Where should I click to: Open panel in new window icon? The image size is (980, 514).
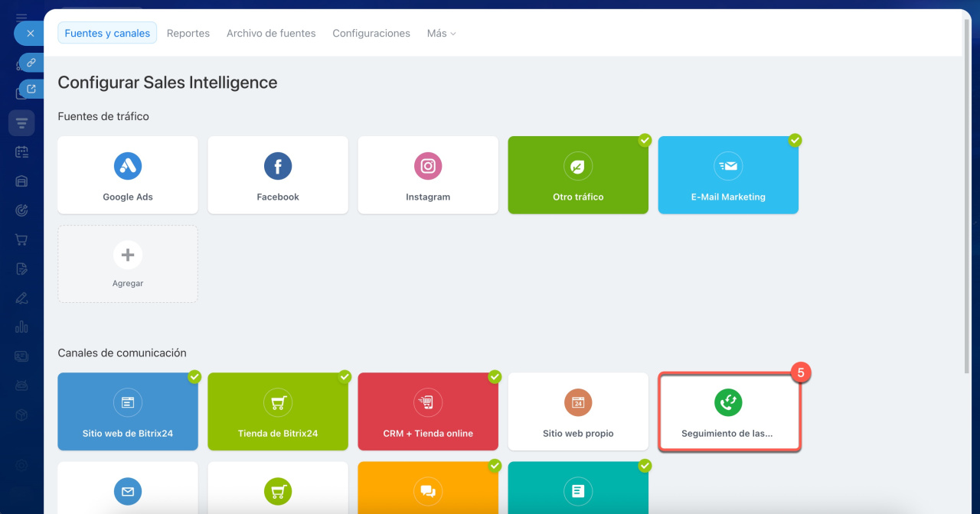(x=31, y=89)
